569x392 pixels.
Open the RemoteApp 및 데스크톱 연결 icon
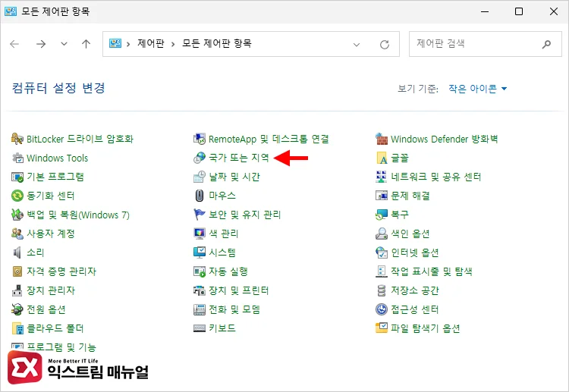tap(200, 139)
